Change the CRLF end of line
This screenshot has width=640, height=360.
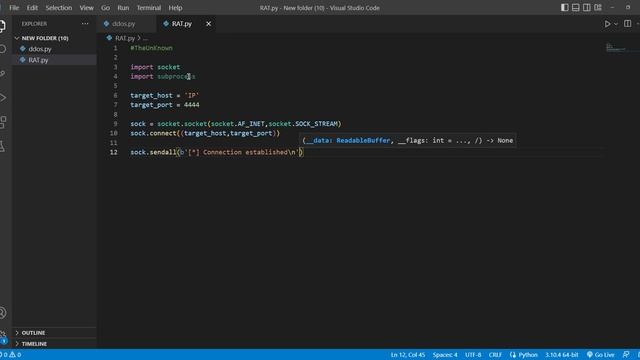495,355
